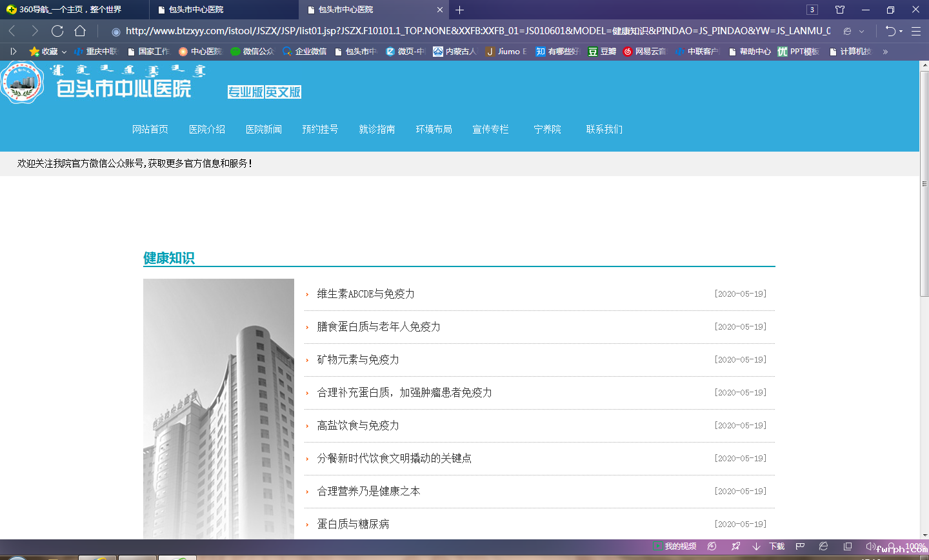Viewport: 929px width, 560px height.
Task: Open article 高盐饮食与免疫力
Action: click(357, 426)
